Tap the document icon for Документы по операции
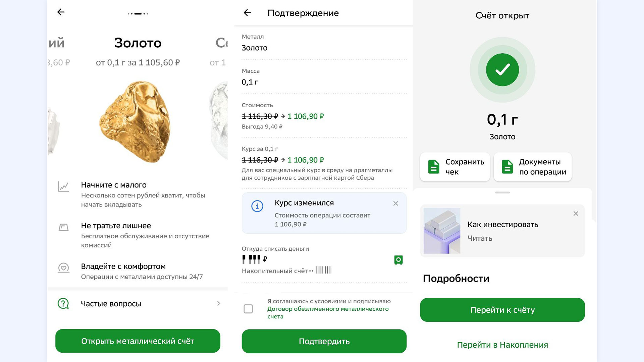Viewport: 644px width, 362px height. click(x=507, y=167)
